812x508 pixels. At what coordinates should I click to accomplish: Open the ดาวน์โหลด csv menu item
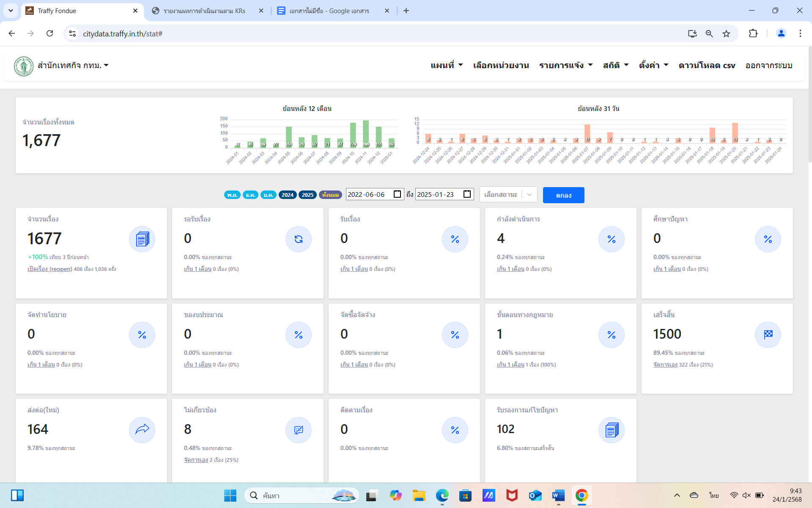coord(707,65)
